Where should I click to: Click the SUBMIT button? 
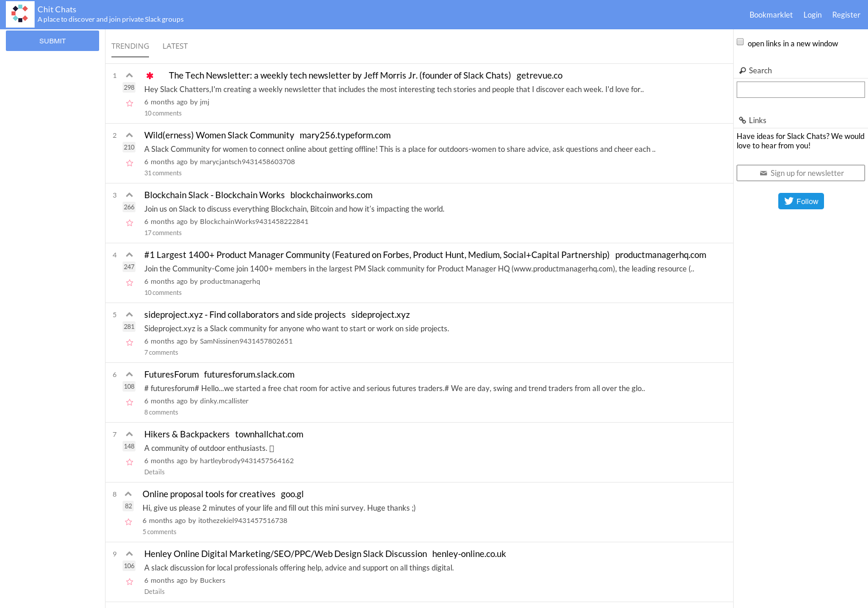52,40
